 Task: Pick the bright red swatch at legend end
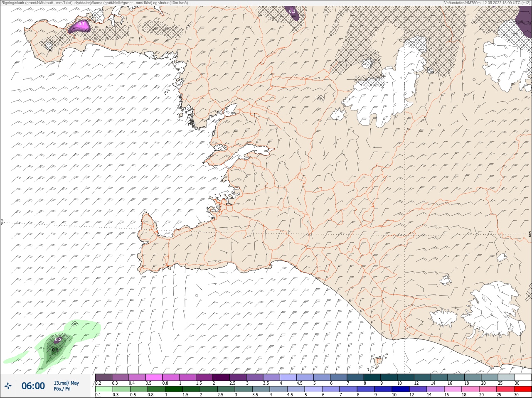click(x=523, y=389)
